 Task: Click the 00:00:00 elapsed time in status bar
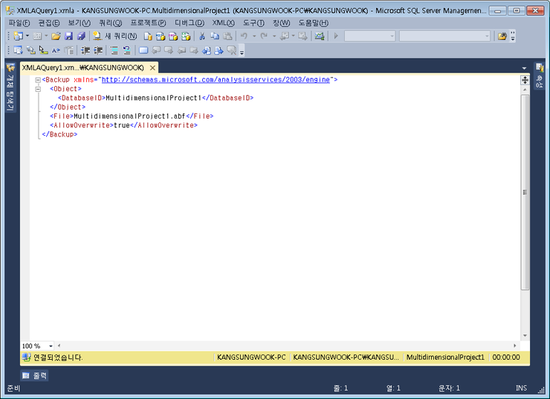click(506, 357)
